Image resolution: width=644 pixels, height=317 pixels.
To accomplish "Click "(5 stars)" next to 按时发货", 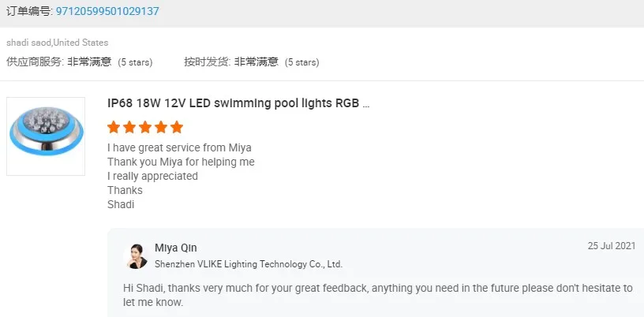I will coord(301,62).
